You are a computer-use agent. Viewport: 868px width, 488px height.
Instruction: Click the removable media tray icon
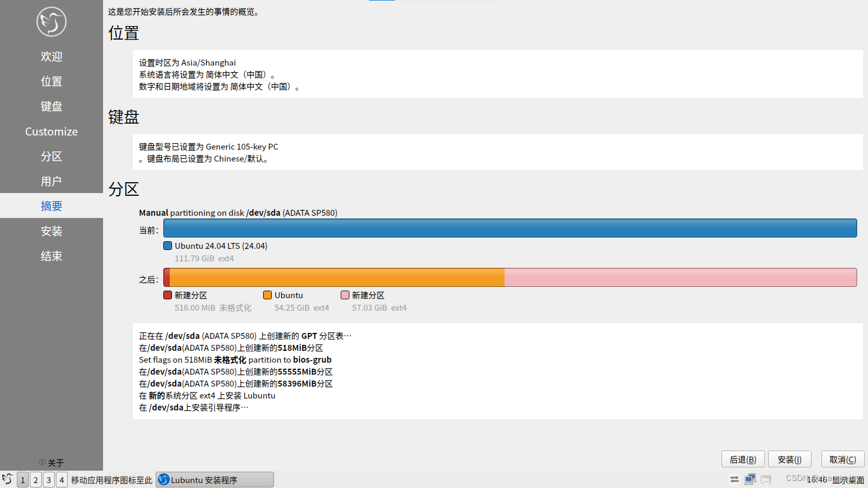(x=766, y=479)
